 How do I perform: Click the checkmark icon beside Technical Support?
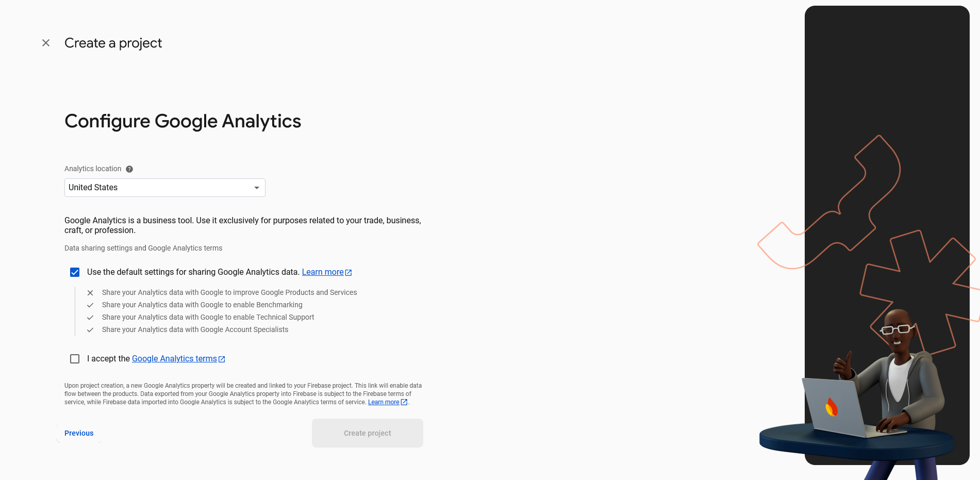pos(90,318)
